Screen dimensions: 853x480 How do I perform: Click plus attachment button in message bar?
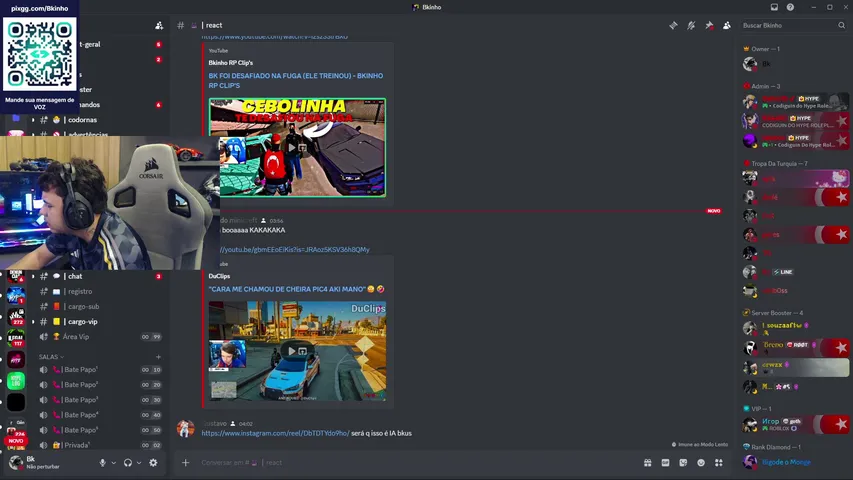[186, 463]
